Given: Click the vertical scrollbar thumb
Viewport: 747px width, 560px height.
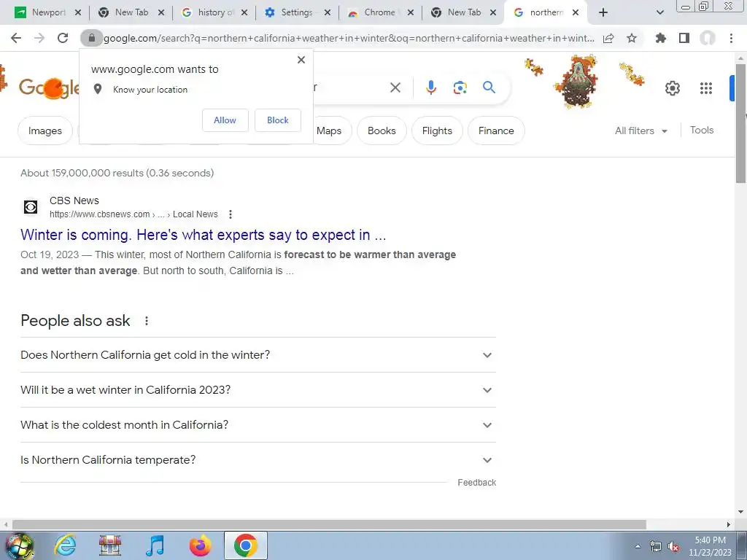Looking at the screenshot, I should [x=740, y=122].
